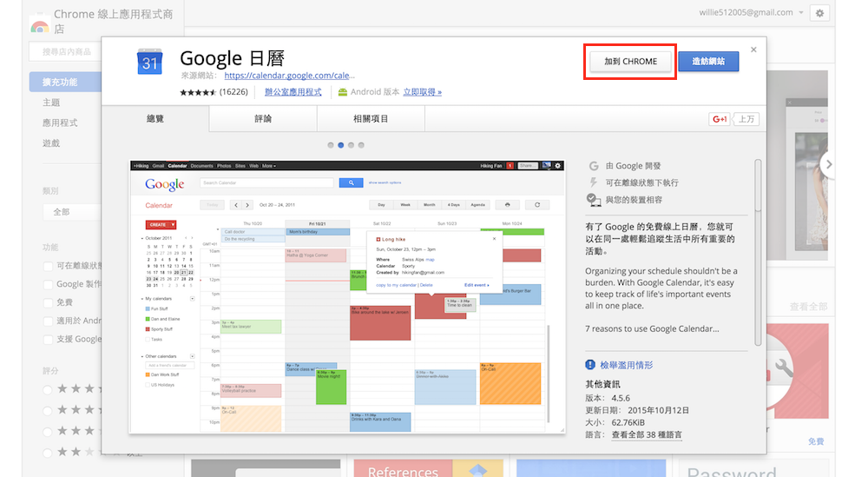Click the Chrome Web Store rainbow logo
This screenshot has height=477, width=868.
pos(39,26)
